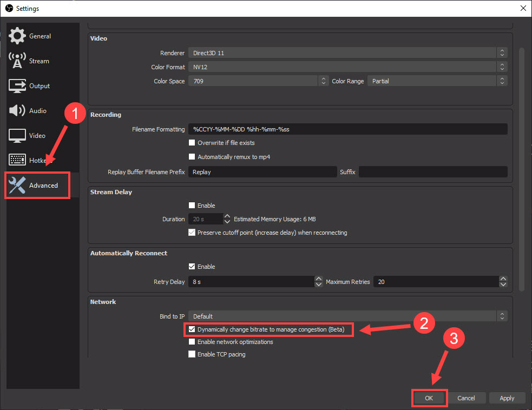This screenshot has height=410, width=532.
Task: Enable TCP pacing
Action: pos(192,354)
